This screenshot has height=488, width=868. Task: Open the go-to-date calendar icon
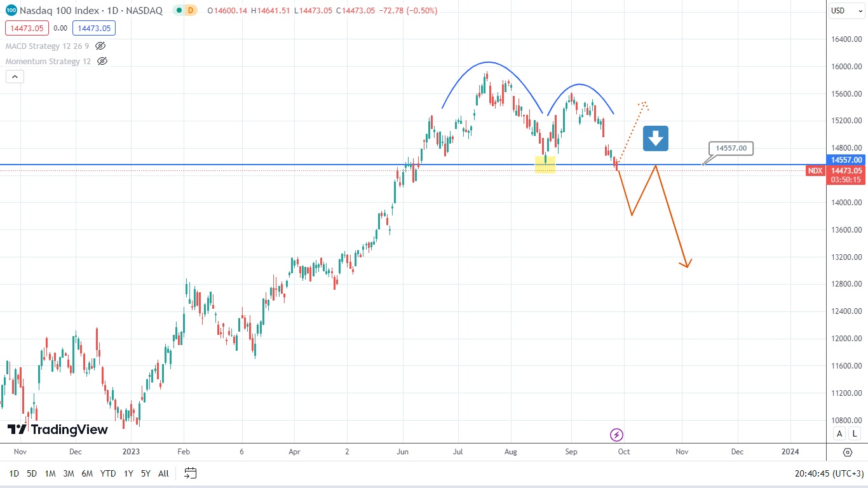click(190, 473)
